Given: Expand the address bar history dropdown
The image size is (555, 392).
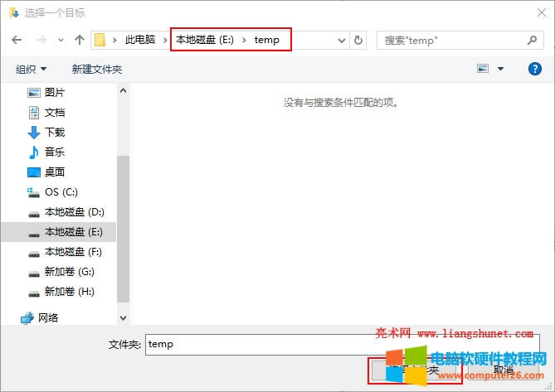Looking at the screenshot, I should 343,40.
